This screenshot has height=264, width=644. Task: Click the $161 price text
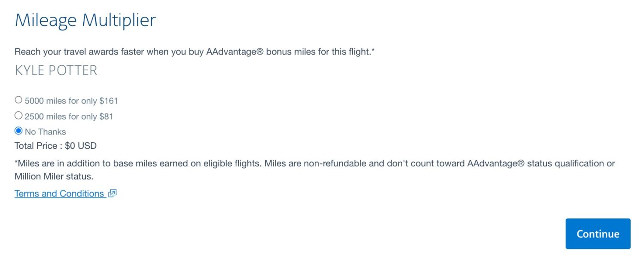109,101
